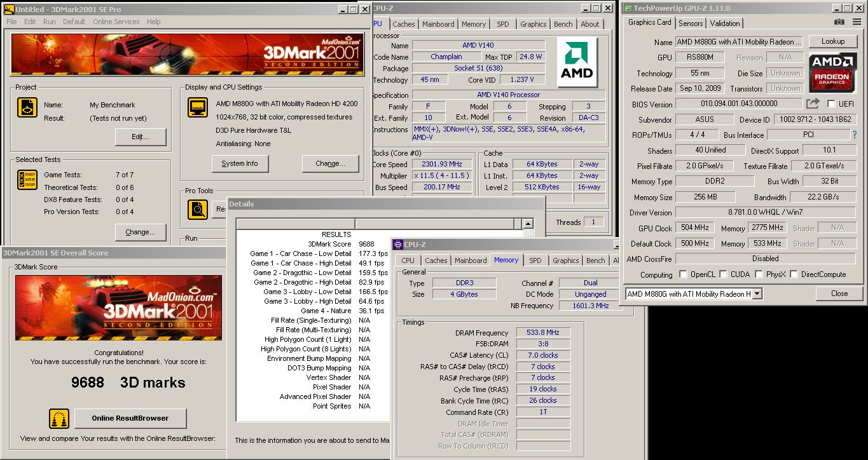Click the CAS# Latency 7.0 clocks value
Screen dimensions: 868x460
coord(543,355)
